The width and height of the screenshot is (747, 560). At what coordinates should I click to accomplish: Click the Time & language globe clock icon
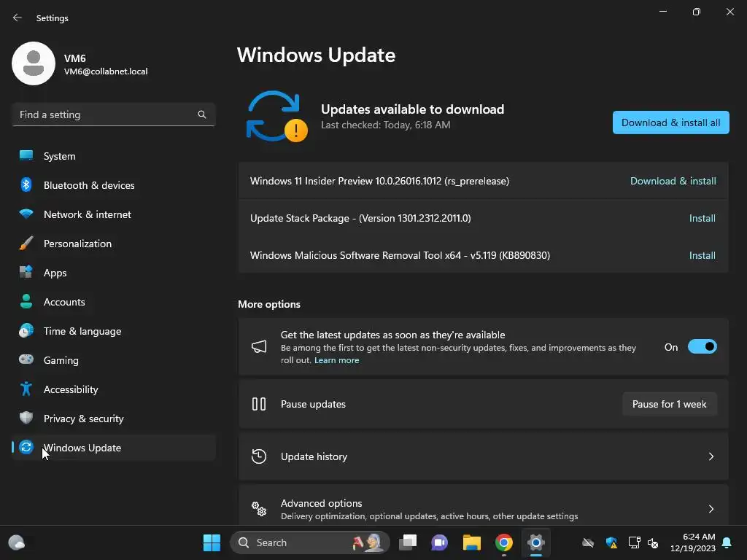pyautogui.click(x=26, y=330)
